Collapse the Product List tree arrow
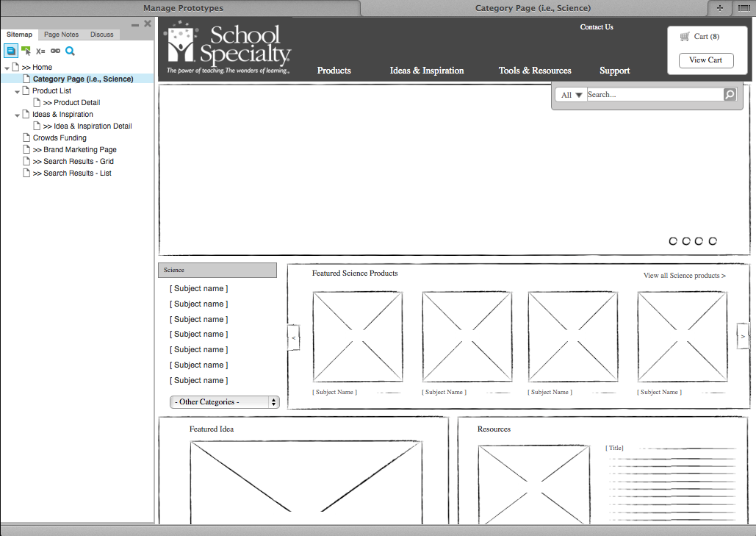 pyautogui.click(x=18, y=92)
